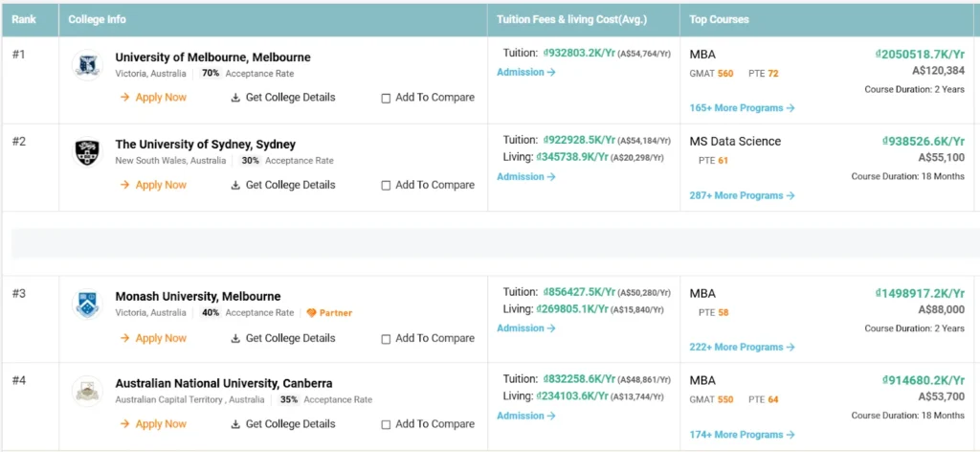980x452 pixels.
Task: Tick Add To Compare for University of Melbourne
Action: [386, 98]
